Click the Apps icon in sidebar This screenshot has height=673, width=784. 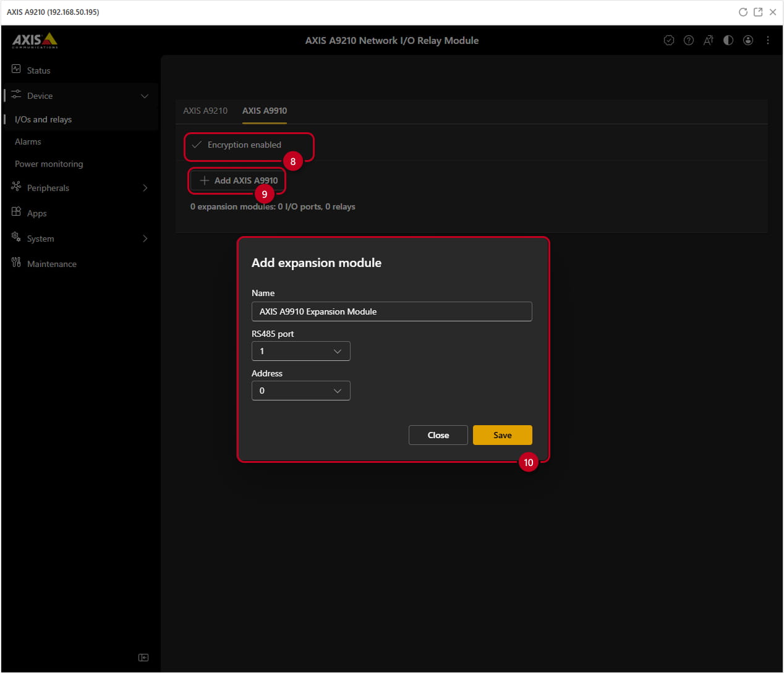click(16, 212)
